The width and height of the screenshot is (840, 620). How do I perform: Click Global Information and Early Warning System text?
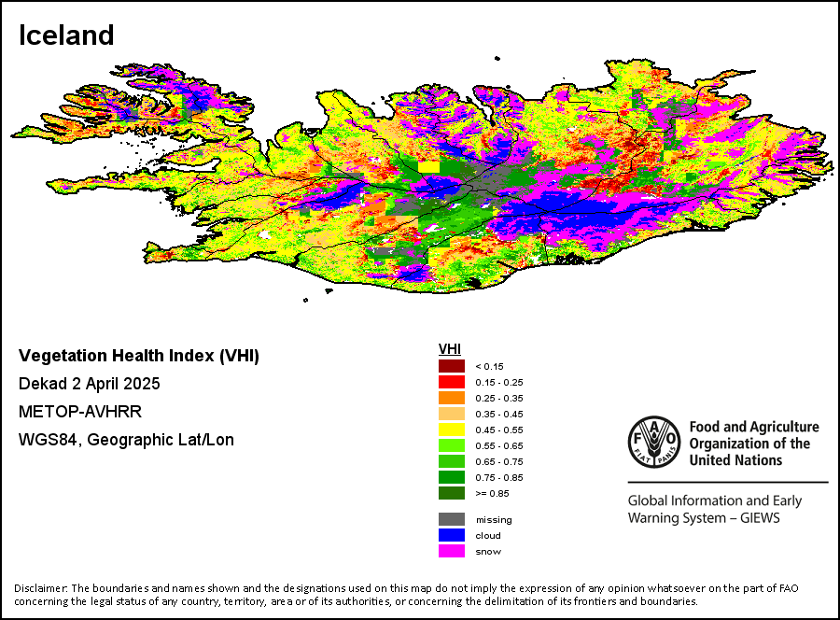pyautogui.click(x=715, y=509)
